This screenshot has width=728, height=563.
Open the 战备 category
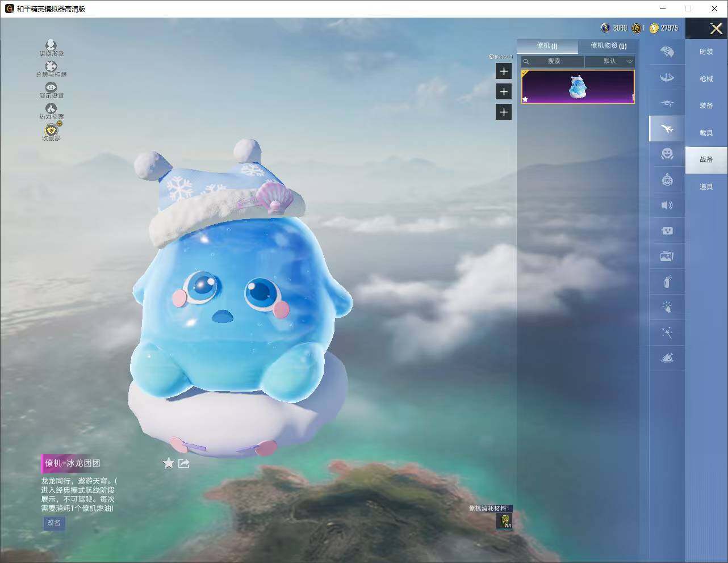tap(706, 159)
